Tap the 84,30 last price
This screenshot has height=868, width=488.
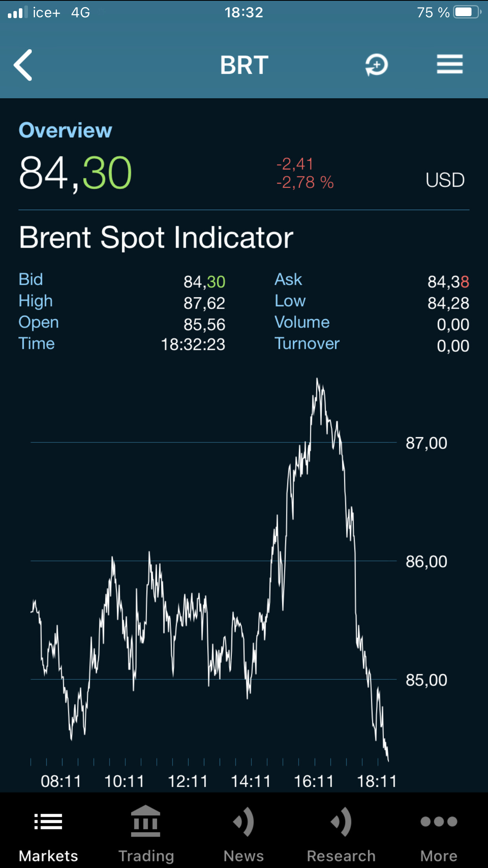pos(75,173)
